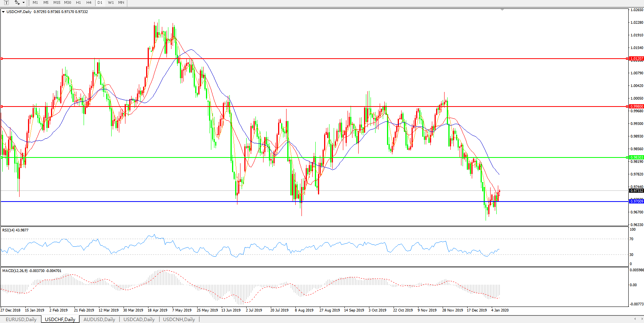This screenshot has height=323, width=644.
Task: Select the MN monthly timeframe
Action: click(121, 3)
